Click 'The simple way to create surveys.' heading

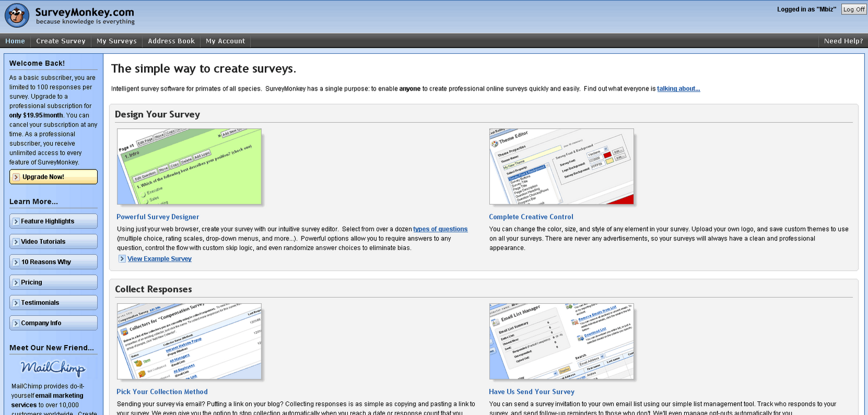click(203, 69)
